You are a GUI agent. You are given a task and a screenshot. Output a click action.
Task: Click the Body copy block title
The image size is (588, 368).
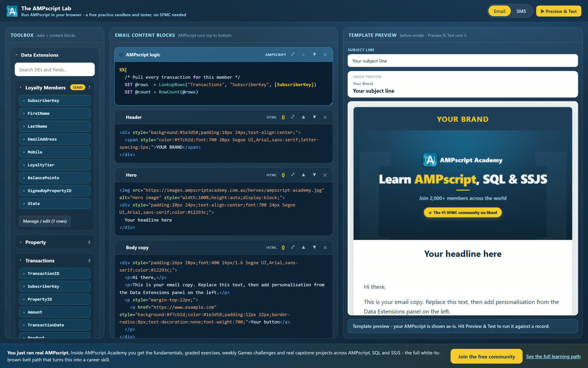point(137,247)
